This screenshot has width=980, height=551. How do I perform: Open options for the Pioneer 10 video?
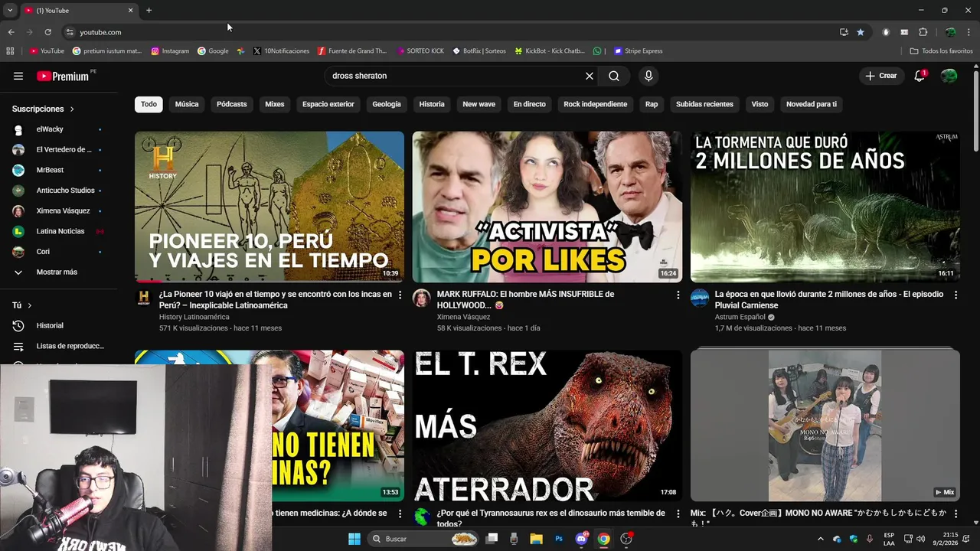pos(400,295)
